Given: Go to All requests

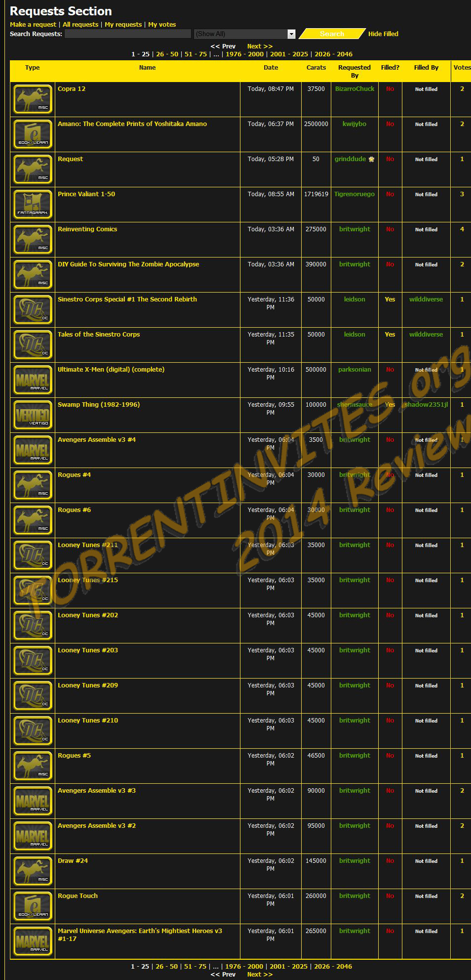Looking at the screenshot, I should click(x=80, y=25).
